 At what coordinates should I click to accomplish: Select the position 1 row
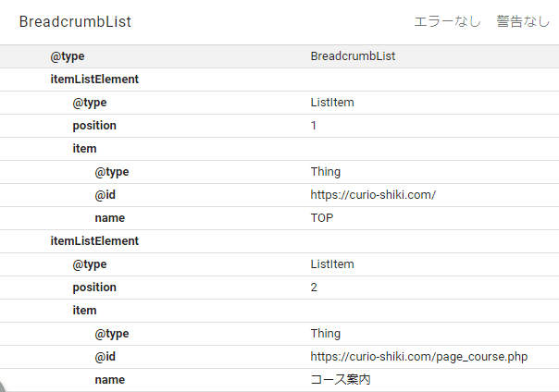click(279, 126)
